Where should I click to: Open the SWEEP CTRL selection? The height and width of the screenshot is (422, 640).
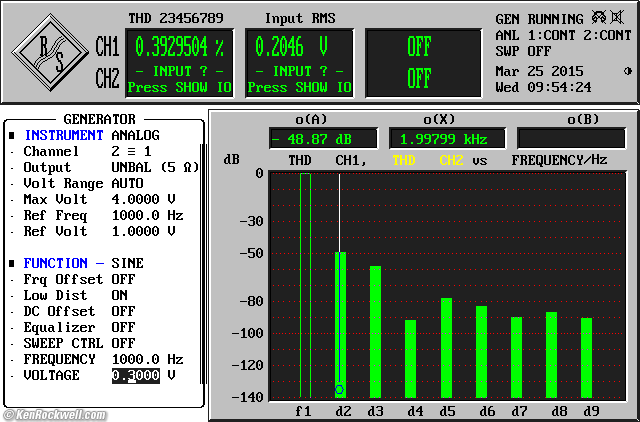tap(122, 343)
